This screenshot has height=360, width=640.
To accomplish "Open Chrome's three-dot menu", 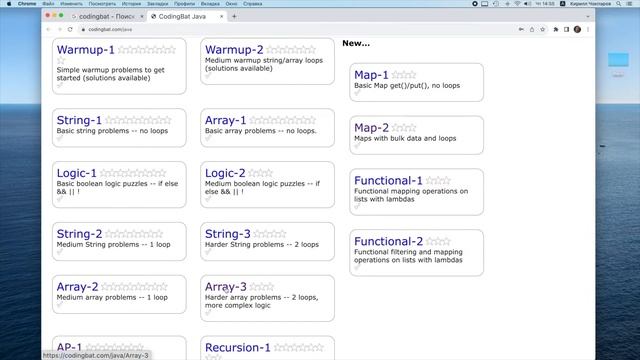I will point(588,29).
